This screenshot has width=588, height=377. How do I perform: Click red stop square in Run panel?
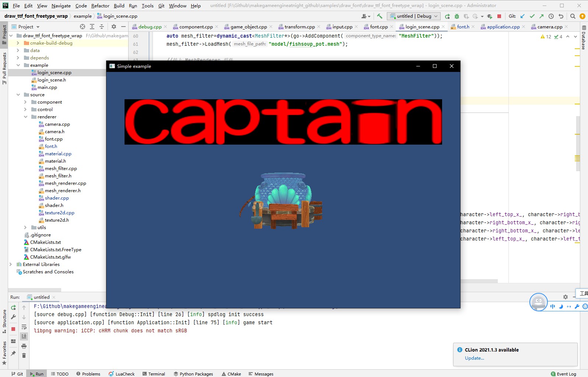click(x=13, y=329)
